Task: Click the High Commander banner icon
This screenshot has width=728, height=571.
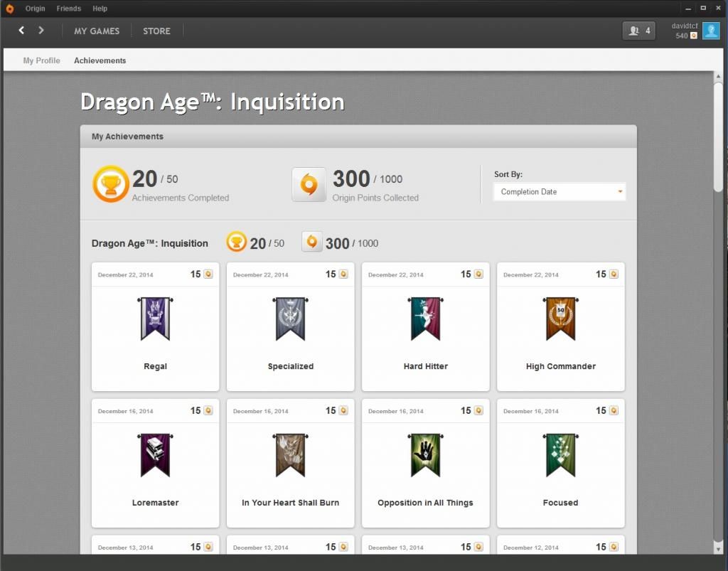Action: pyautogui.click(x=560, y=319)
